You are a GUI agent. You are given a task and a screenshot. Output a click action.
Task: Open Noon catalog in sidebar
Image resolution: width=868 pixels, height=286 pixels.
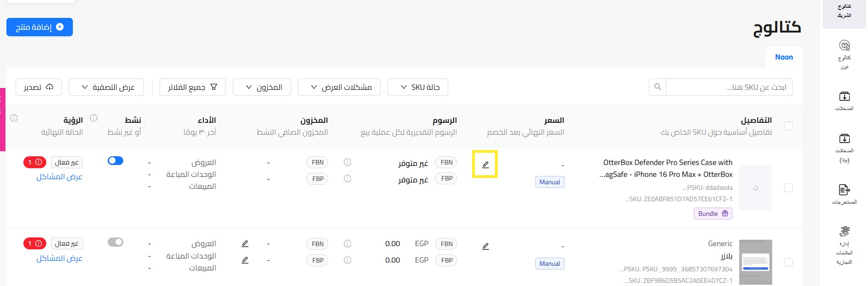[844, 54]
